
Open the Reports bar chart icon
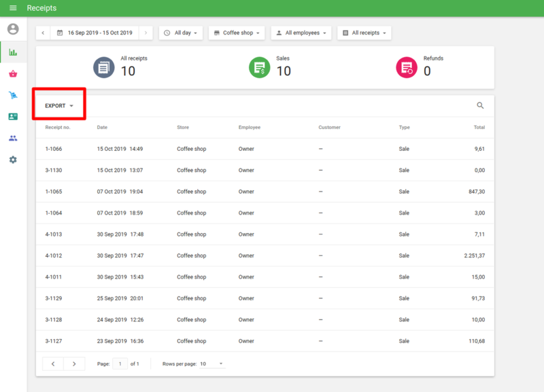13,52
